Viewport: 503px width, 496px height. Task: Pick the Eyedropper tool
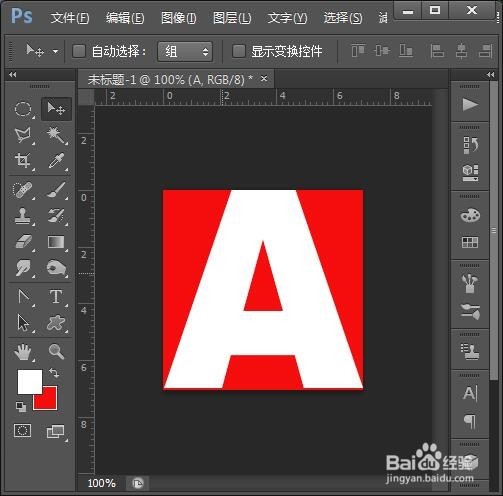56,161
